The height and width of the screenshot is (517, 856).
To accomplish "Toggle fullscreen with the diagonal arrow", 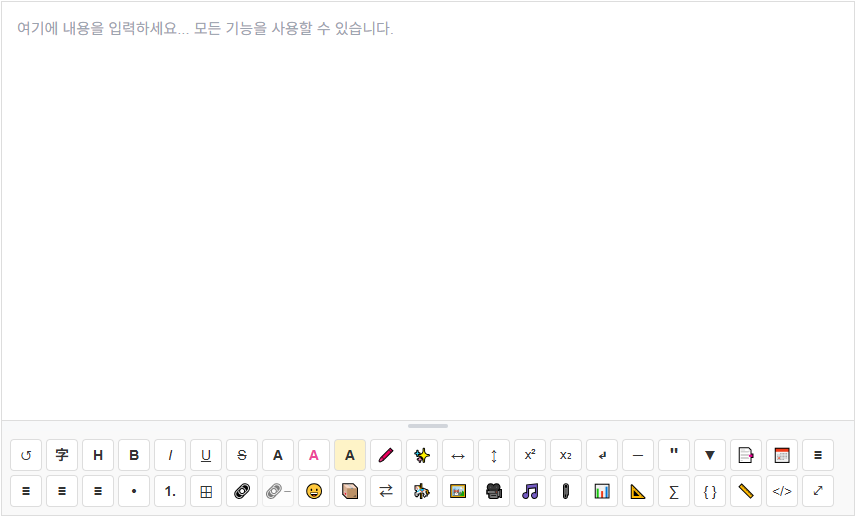I will pyautogui.click(x=818, y=491).
